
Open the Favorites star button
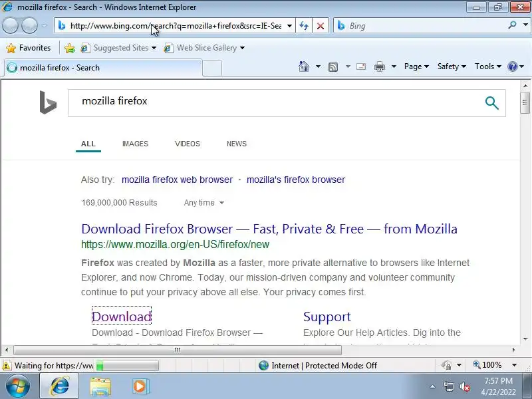coord(29,48)
